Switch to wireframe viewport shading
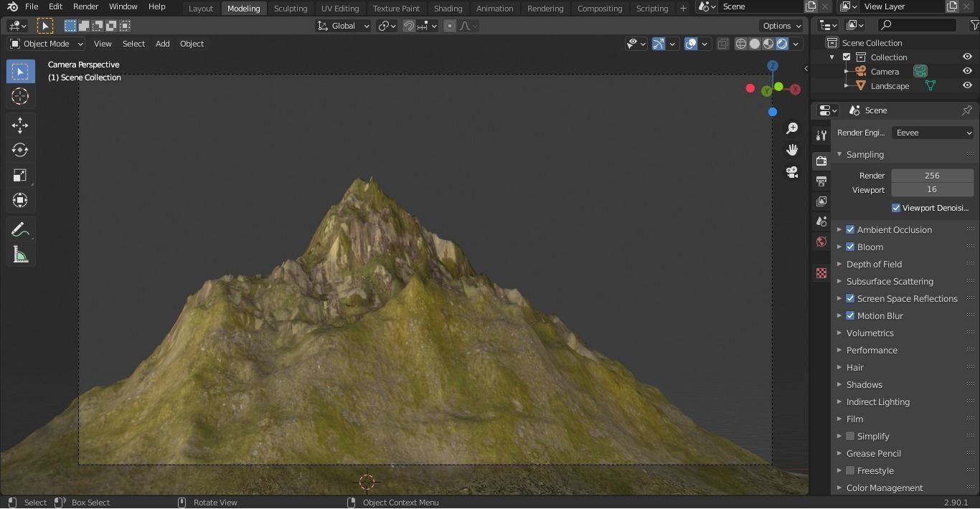 741,44
